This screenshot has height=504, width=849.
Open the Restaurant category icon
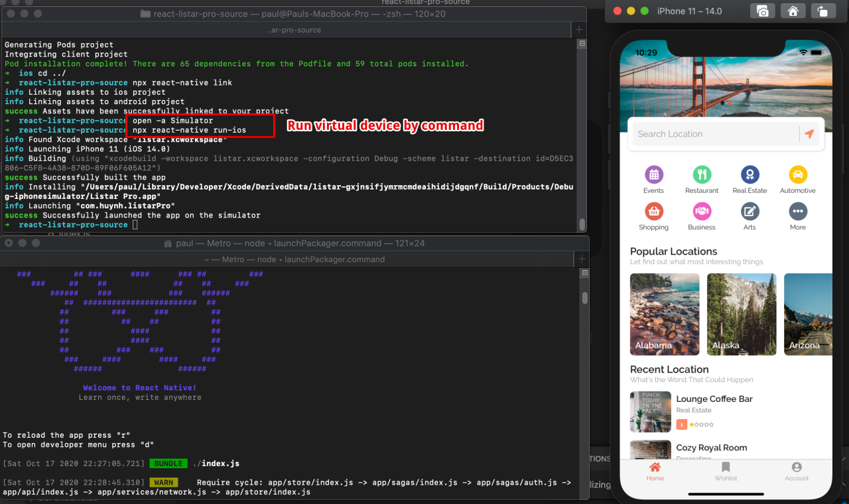point(702,174)
